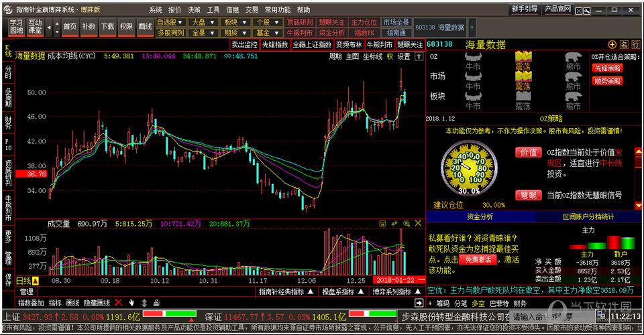Expand the 大盘 dropdown
644x335 pixels.
tap(203, 22)
